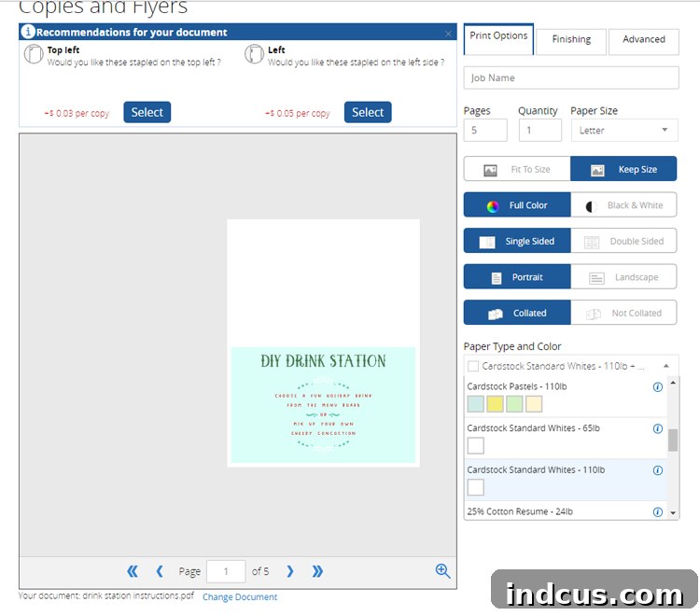The width and height of the screenshot is (700, 616).
Task: Select the Top left stapling option
Action: tap(147, 112)
